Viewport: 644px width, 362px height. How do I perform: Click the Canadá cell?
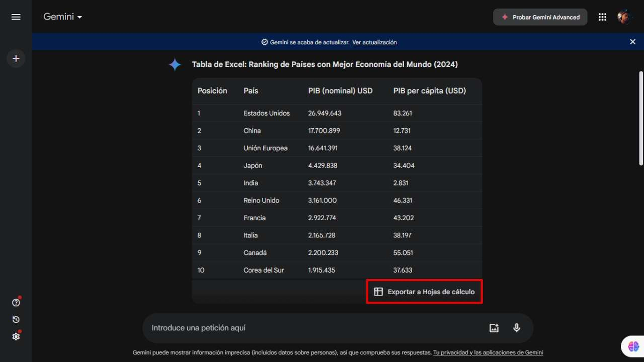[x=255, y=253]
